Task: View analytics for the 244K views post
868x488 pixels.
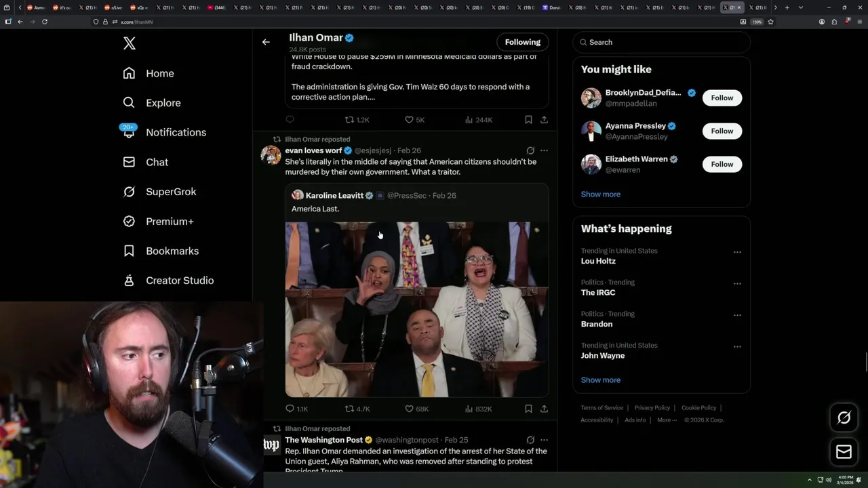Action: point(479,119)
